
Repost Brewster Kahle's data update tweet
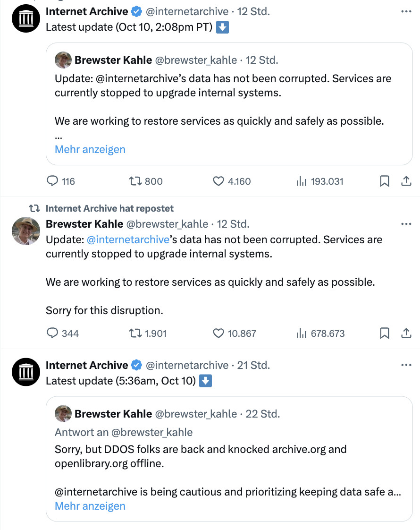134,333
